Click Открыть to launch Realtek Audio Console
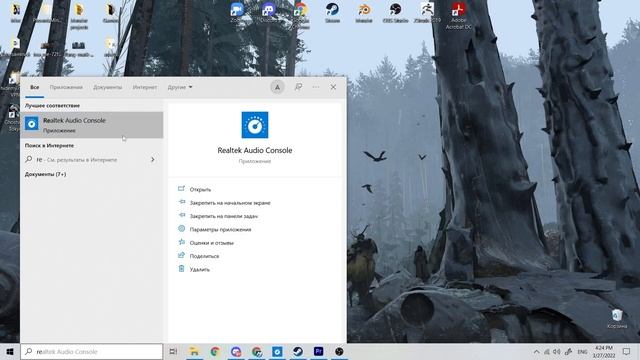 coord(200,189)
